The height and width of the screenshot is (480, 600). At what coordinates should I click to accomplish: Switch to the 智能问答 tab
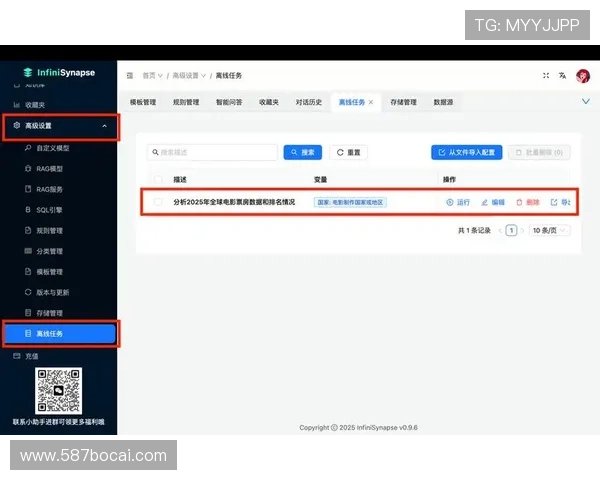pyautogui.click(x=229, y=102)
